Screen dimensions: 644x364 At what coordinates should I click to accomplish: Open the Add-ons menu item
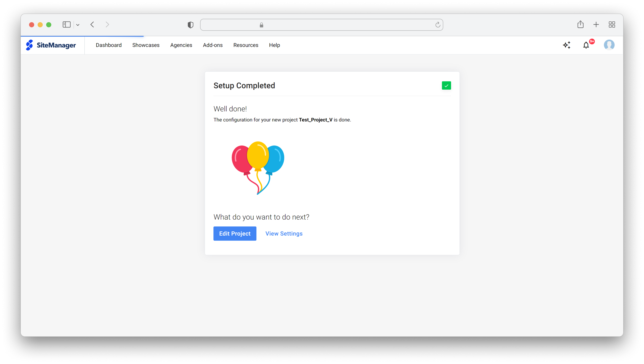[213, 45]
